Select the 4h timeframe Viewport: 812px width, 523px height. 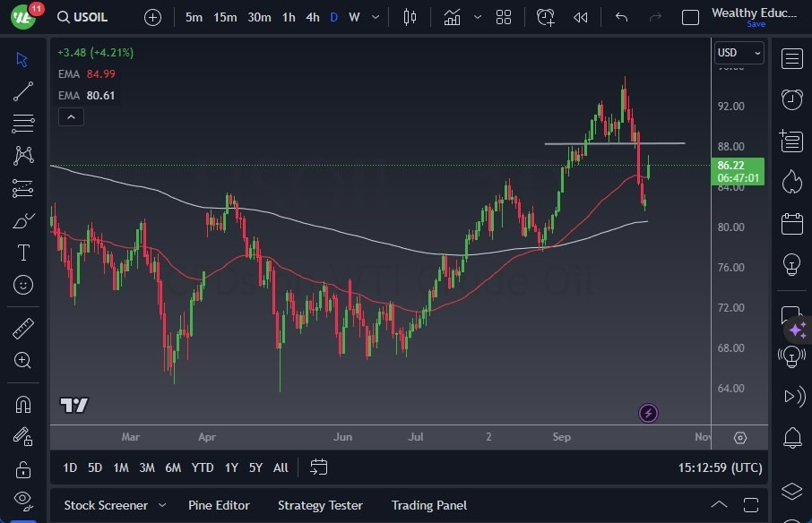coord(312,17)
